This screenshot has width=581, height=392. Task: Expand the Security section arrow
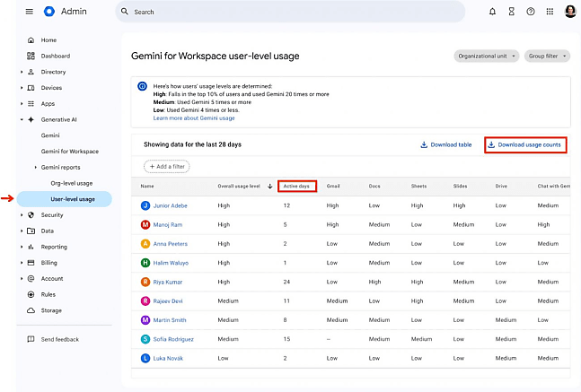22,215
